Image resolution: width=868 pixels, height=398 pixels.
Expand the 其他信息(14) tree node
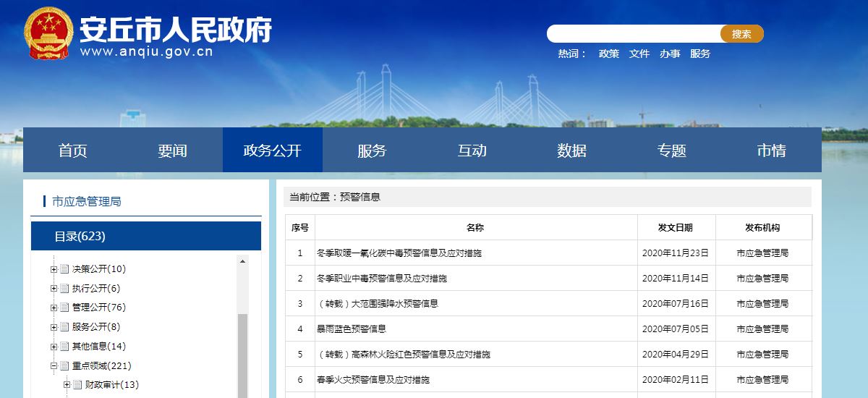(x=54, y=347)
